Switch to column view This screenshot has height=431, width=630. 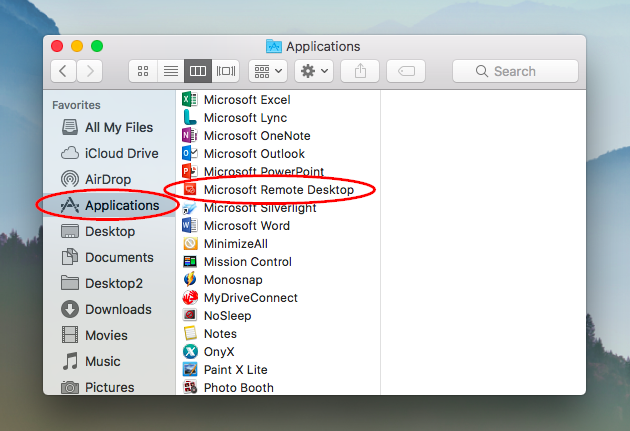pyautogui.click(x=198, y=71)
